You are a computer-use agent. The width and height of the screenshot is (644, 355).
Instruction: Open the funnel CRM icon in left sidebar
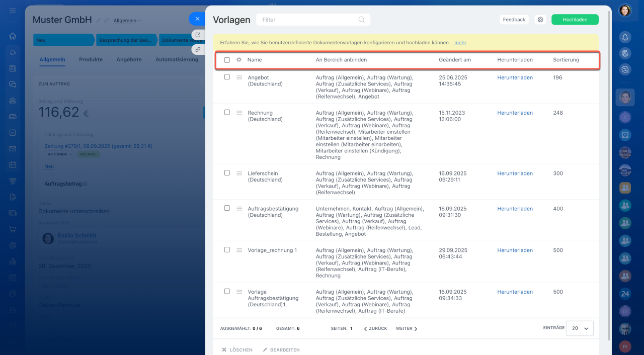coord(13,181)
